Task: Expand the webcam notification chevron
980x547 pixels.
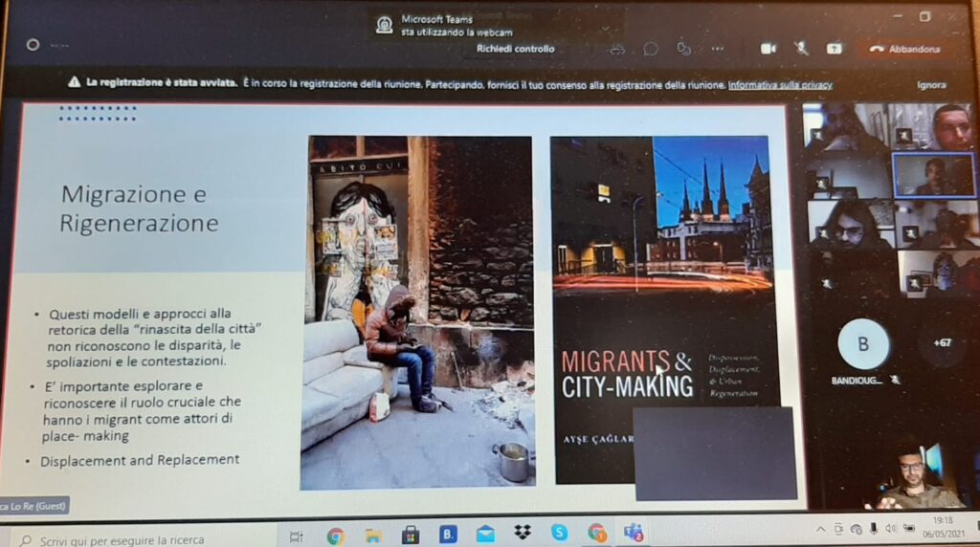Action: [605, 28]
